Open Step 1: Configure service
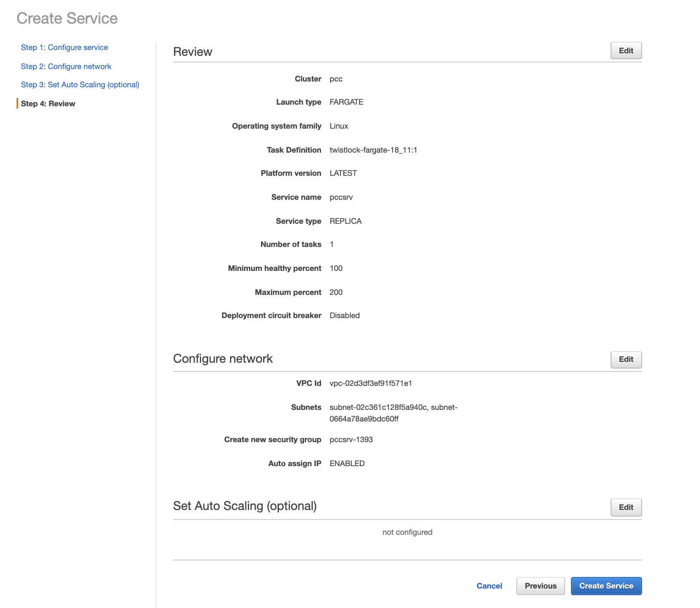The width and height of the screenshot is (700, 608). pos(64,47)
